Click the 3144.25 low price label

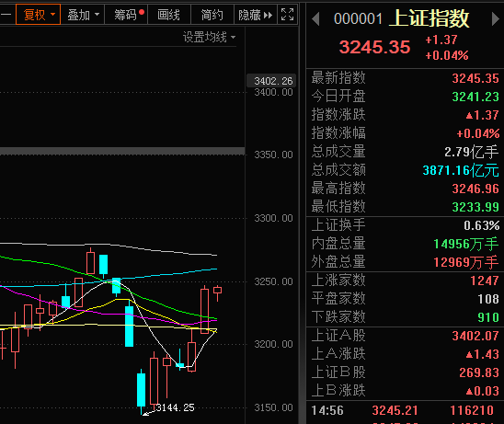(x=176, y=407)
